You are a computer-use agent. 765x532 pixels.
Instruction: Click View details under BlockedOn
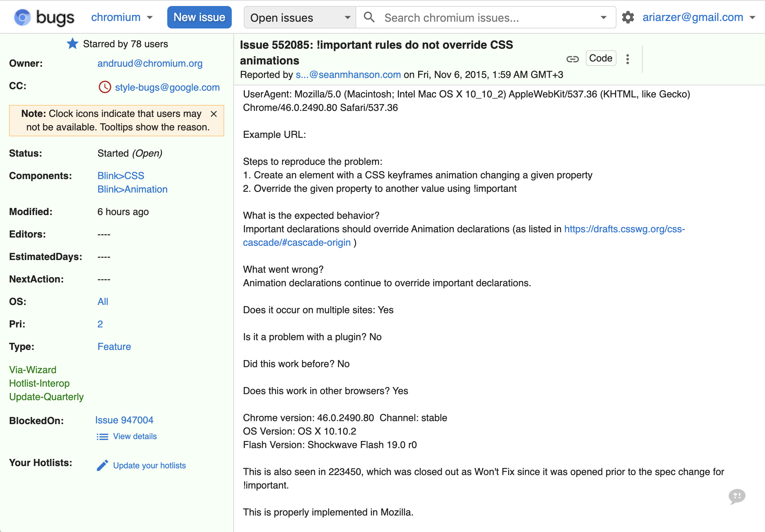[x=135, y=436]
